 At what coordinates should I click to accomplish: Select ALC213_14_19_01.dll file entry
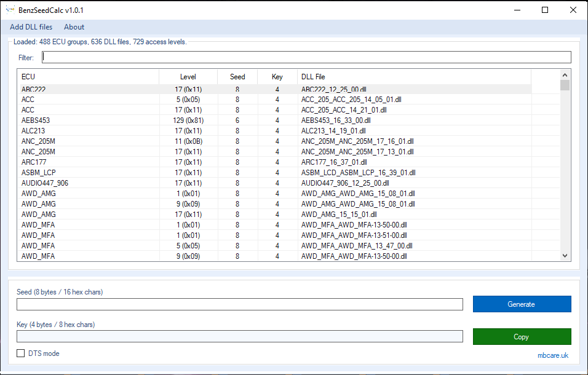pyautogui.click(x=333, y=131)
